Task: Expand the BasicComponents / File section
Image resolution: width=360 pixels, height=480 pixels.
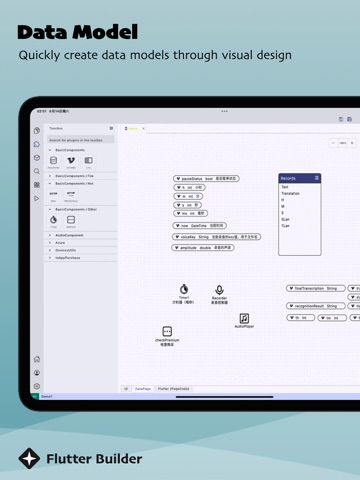Action: 81,176
